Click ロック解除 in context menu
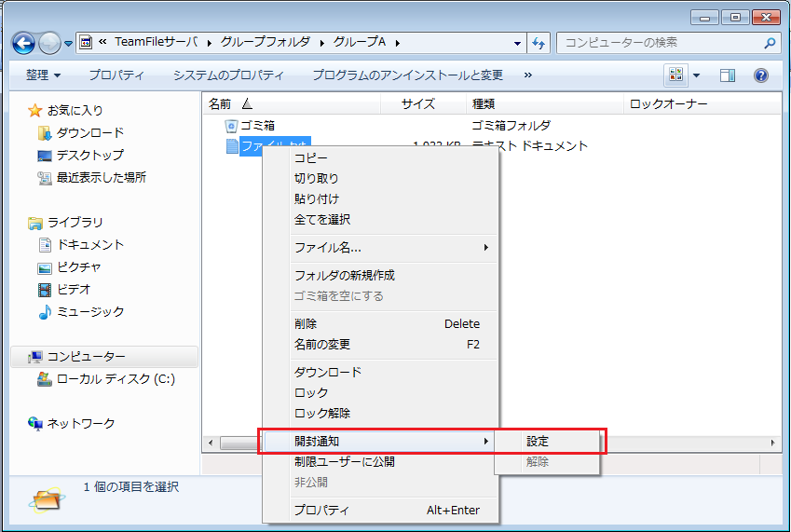The width and height of the screenshot is (791, 532). coord(322,413)
